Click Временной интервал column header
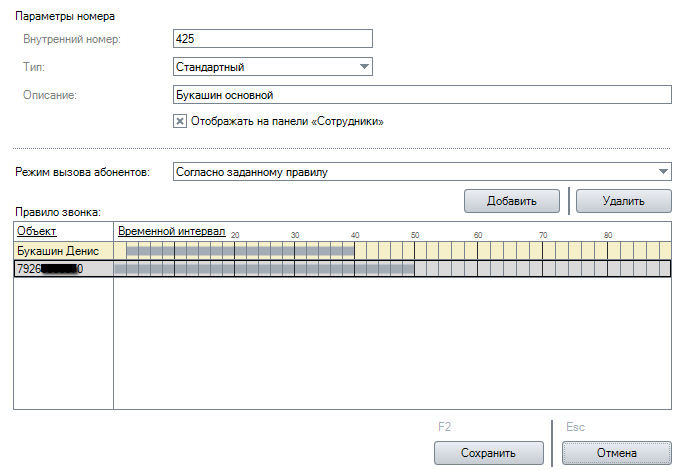 coord(171,231)
